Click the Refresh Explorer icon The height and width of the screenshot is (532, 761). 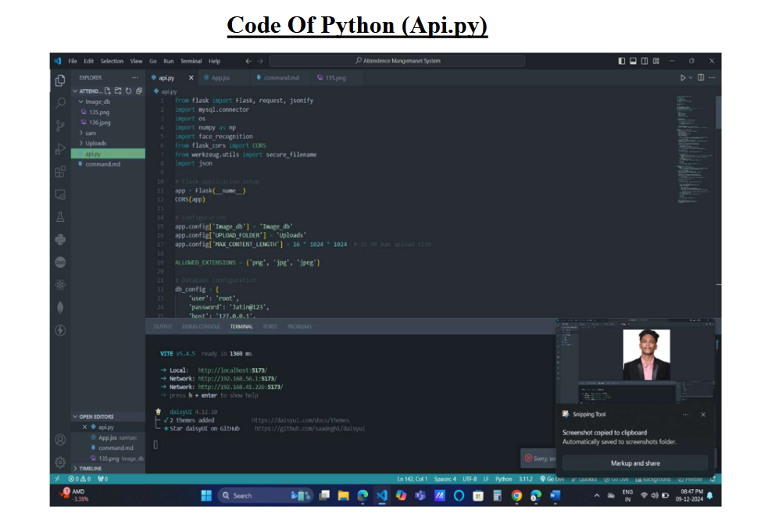(128, 91)
